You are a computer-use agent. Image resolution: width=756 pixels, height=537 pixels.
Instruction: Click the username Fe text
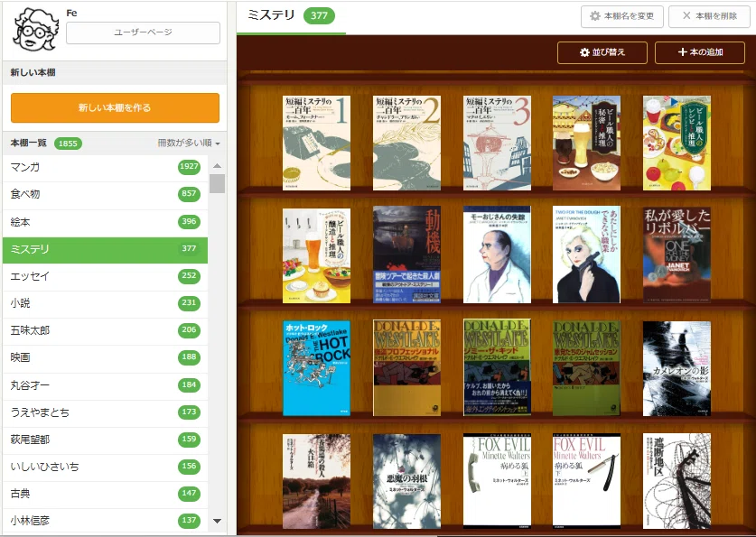[x=71, y=13]
